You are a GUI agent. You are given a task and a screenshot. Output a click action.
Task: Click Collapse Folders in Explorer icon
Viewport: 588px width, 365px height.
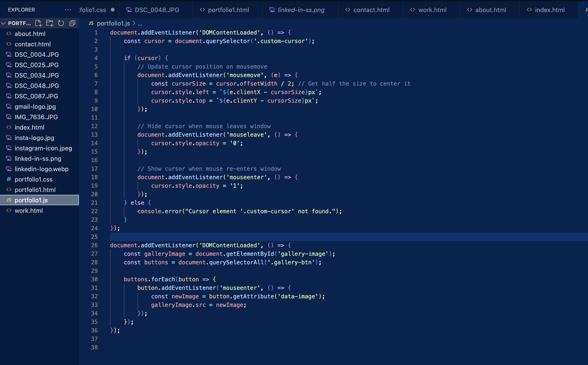click(72, 23)
